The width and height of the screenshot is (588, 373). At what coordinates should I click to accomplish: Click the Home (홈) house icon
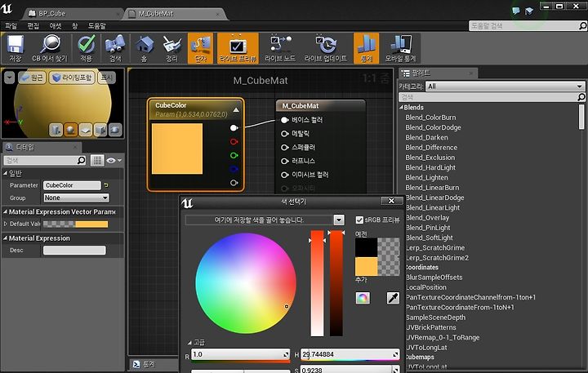pos(145,48)
